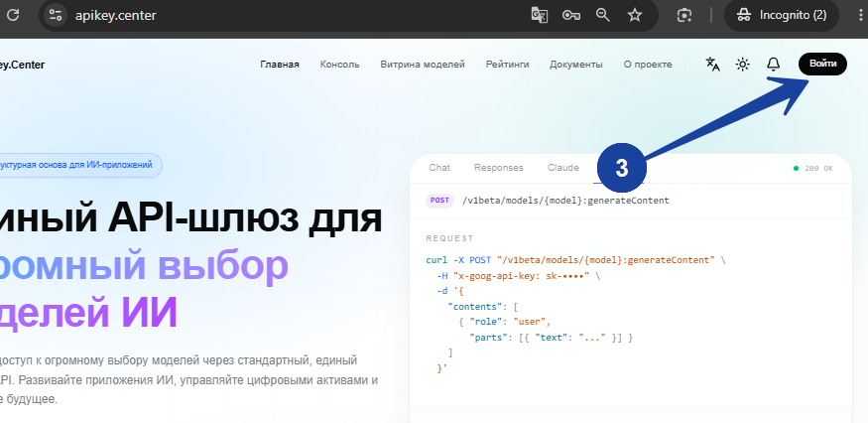Open the saved passwords key icon
868x423 pixels.
[570, 15]
